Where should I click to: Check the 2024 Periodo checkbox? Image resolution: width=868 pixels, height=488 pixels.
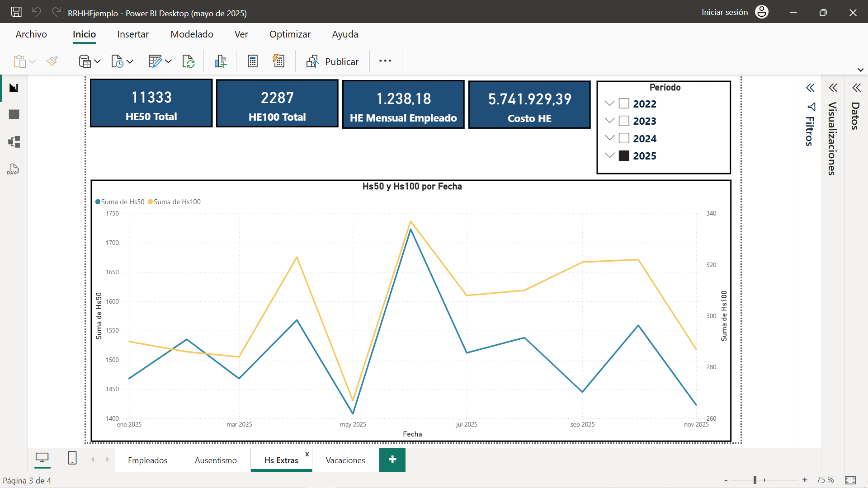pos(624,138)
